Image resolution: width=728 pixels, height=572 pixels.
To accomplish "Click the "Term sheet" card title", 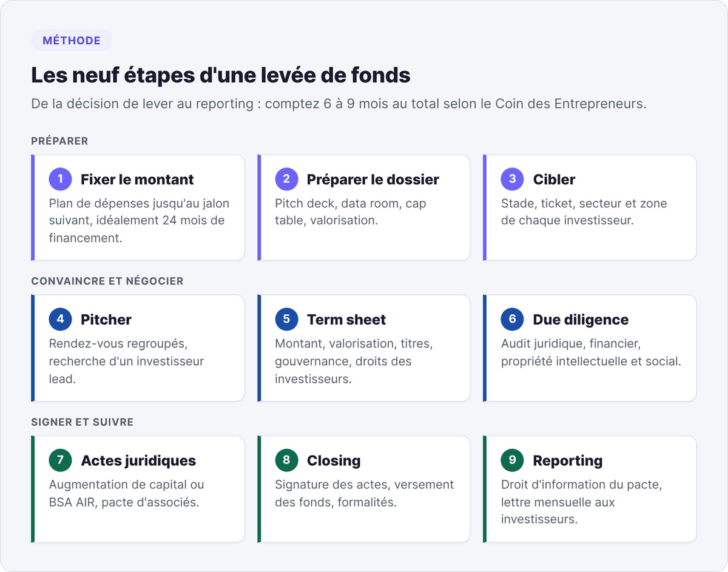I will pyautogui.click(x=346, y=320).
